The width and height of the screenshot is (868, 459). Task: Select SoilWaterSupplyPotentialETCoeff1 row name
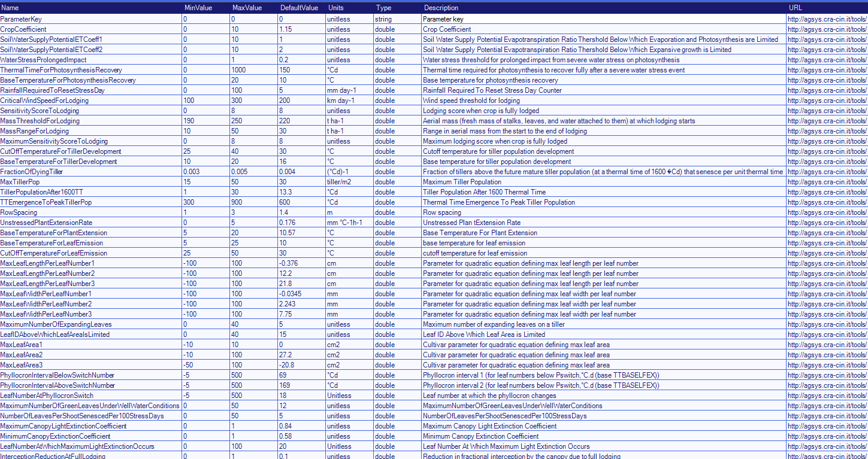(91, 39)
